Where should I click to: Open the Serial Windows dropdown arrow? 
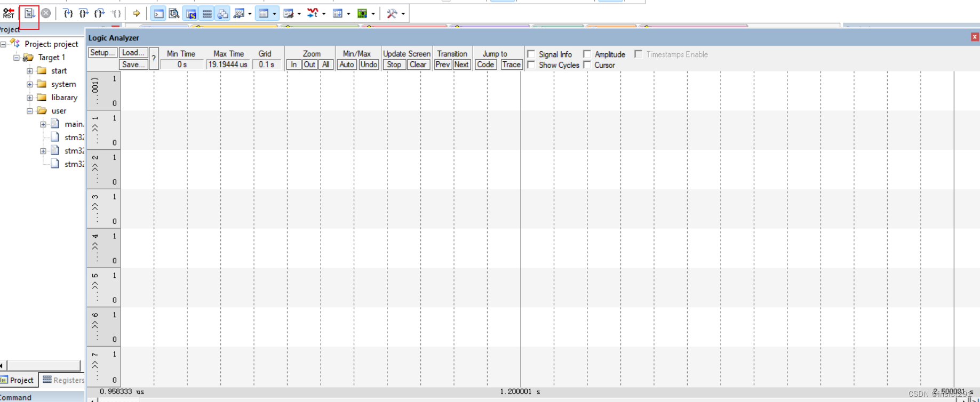point(299,13)
